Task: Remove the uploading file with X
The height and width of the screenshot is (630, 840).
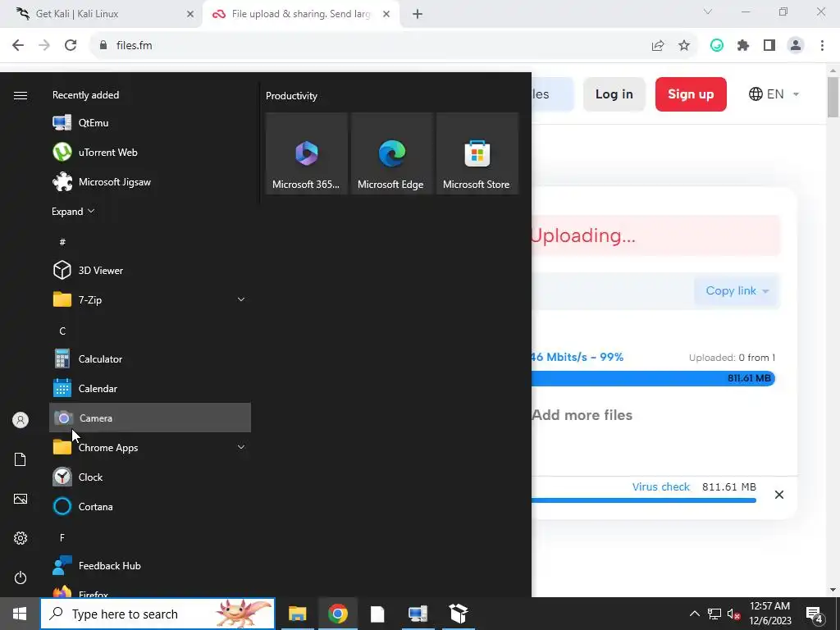Action: pyautogui.click(x=779, y=495)
